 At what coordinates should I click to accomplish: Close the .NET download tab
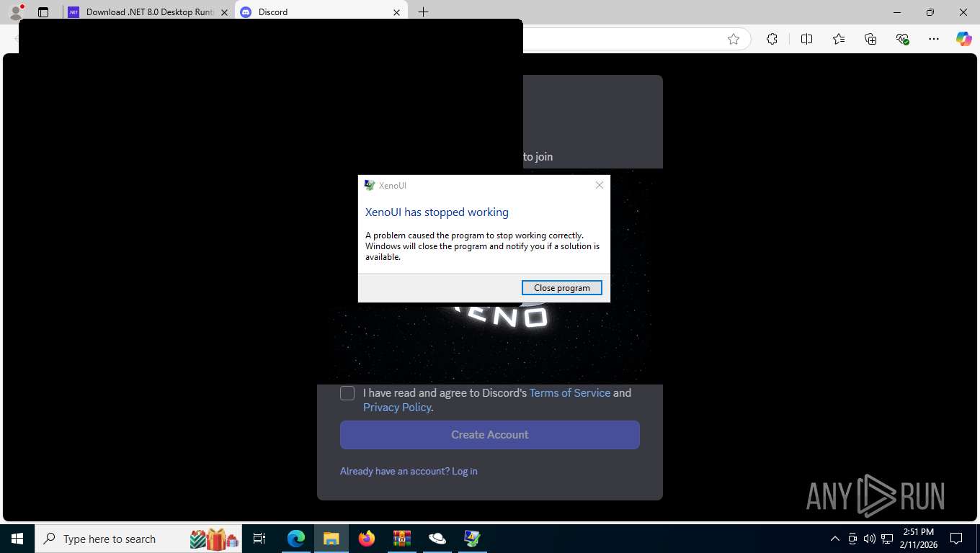223,12
